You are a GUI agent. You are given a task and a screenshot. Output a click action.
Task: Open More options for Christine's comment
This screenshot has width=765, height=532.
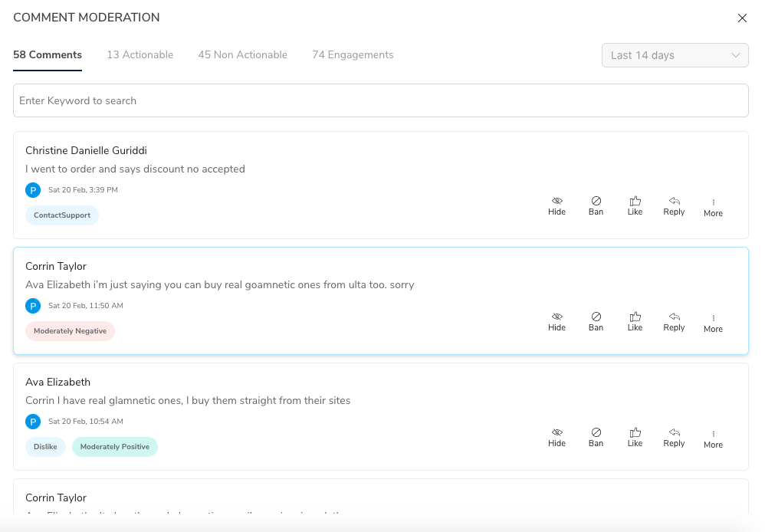tap(713, 209)
